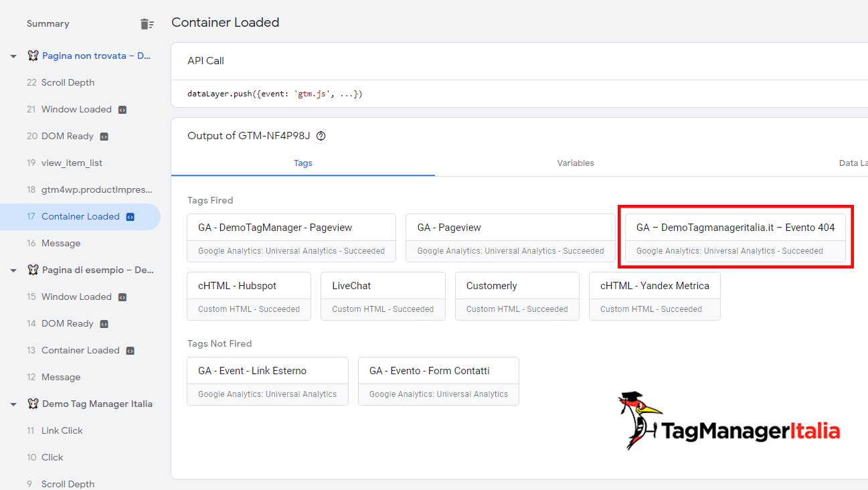Select event 20 DOM Ready

[80, 136]
